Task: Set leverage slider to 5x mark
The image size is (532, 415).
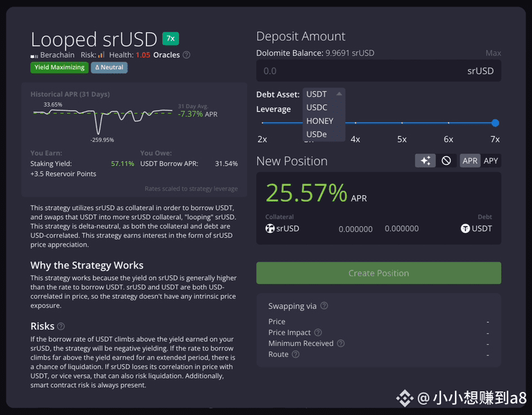Action: coord(402,123)
